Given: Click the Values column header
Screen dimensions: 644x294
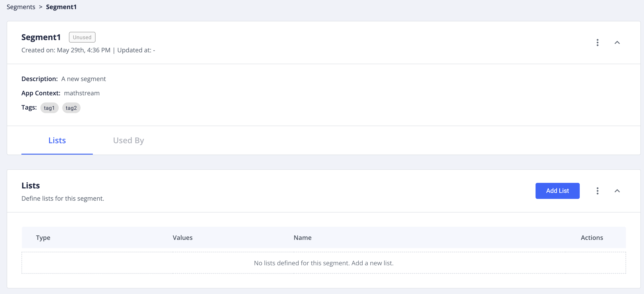Looking at the screenshot, I should [x=183, y=238].
